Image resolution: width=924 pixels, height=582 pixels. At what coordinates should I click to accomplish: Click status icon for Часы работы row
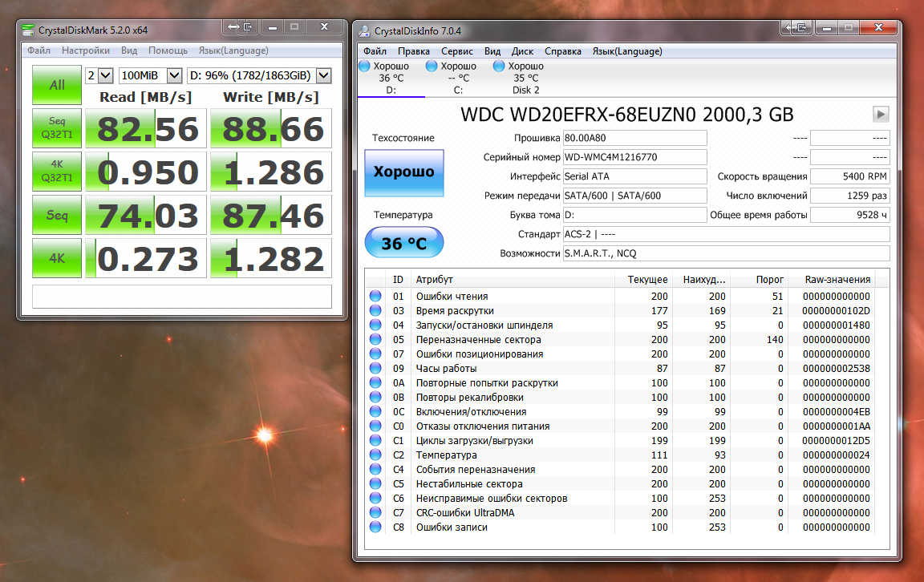coord(375,368)
